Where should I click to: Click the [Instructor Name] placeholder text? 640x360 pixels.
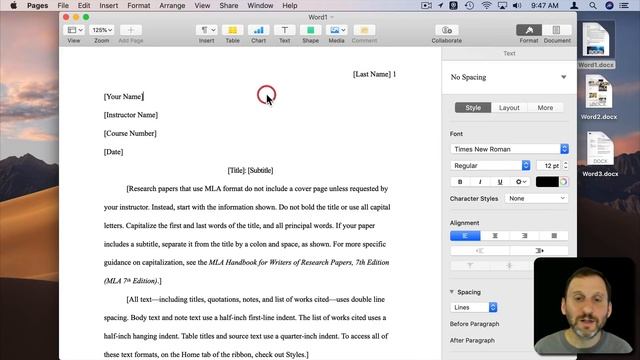[131, 115]
